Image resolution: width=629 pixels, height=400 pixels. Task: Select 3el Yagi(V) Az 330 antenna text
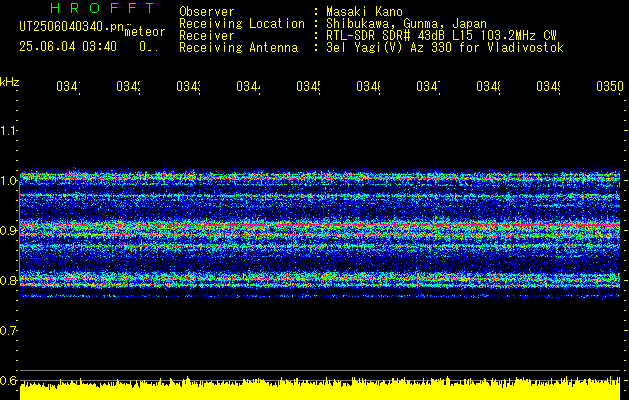[445, 48]
